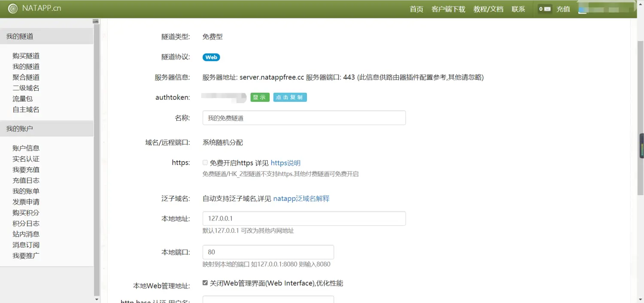The width and height of the screenshot is (644, 303).
Task: Open 自主域名 in the sidebar
Action: 26,110
